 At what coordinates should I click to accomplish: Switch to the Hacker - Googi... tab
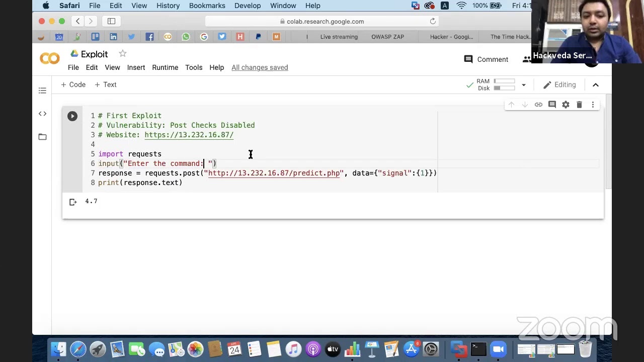[451, 37]
